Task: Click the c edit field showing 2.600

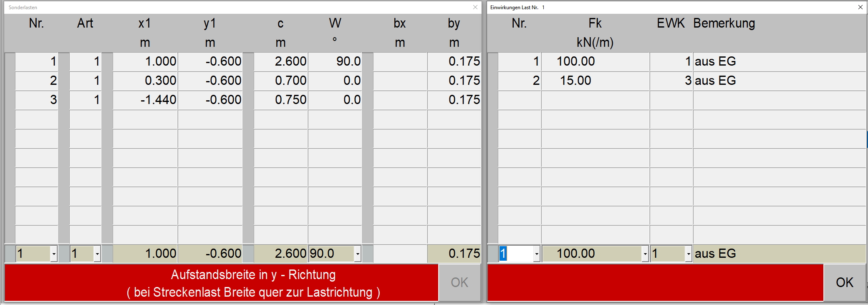Action: (x=281, y=254)
